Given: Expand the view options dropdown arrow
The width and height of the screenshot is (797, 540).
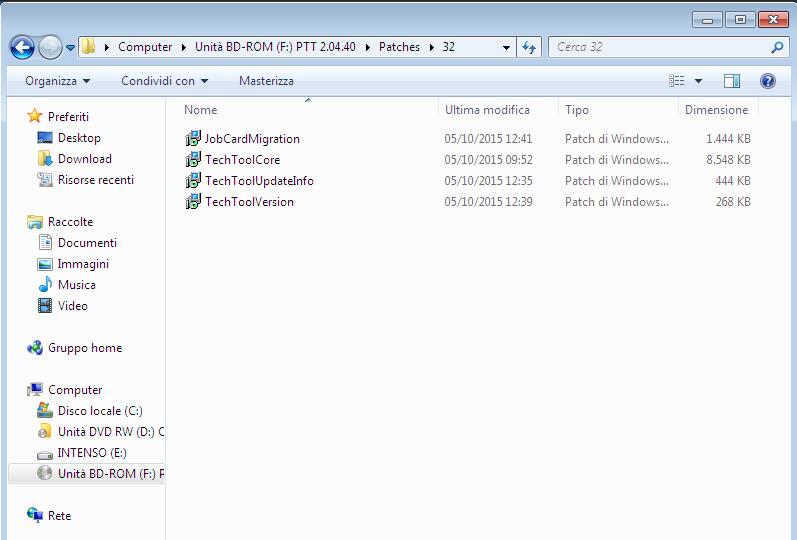Looking at the screenshot, I should click(698, 81).
